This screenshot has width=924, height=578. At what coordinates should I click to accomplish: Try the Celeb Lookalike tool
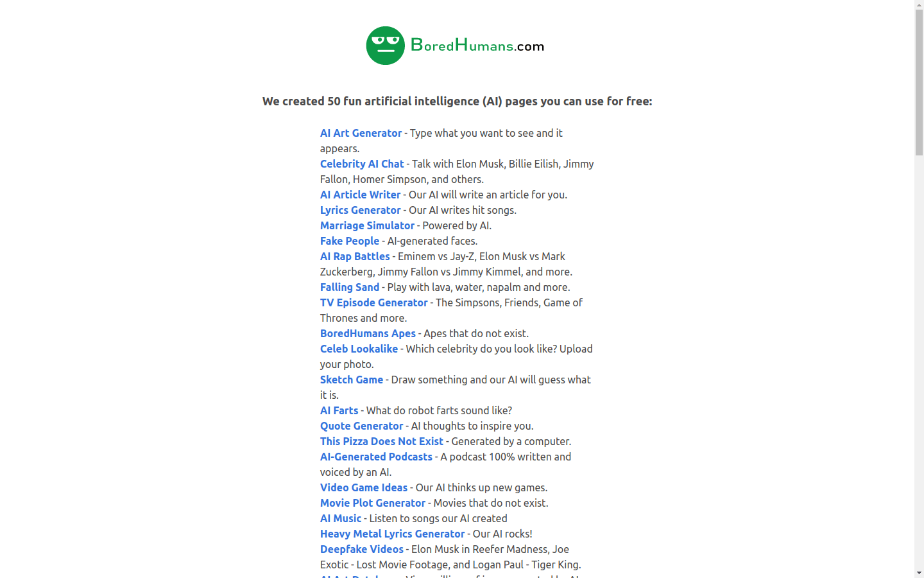click(359, 349)
